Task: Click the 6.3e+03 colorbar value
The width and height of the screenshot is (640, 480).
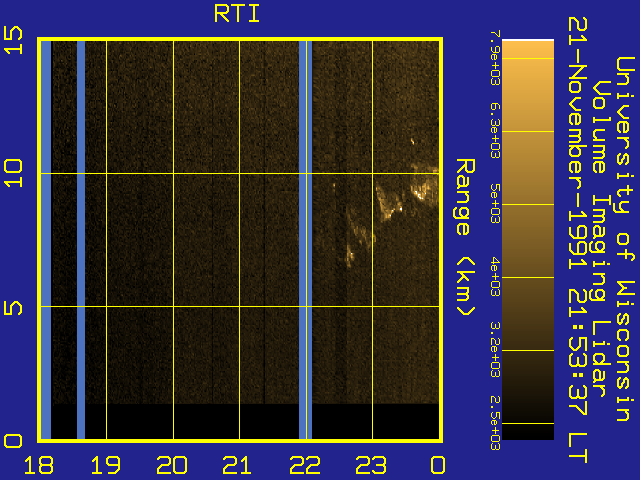Action: (x=495, y=131)
